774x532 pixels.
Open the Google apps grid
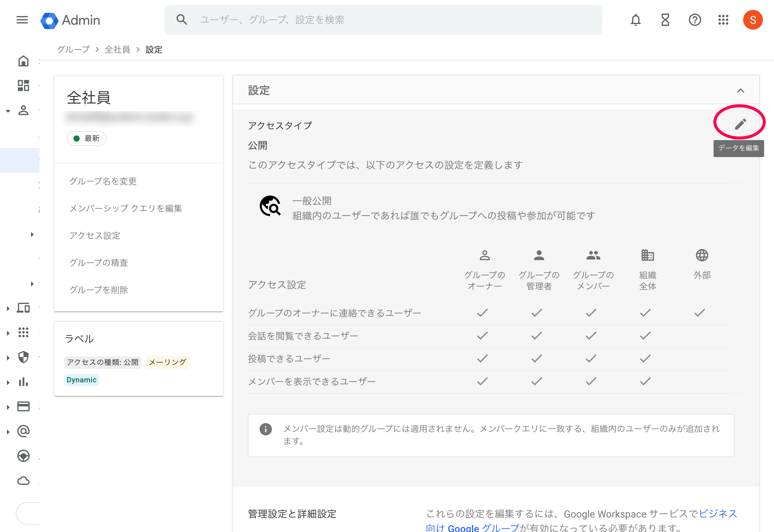723,20
